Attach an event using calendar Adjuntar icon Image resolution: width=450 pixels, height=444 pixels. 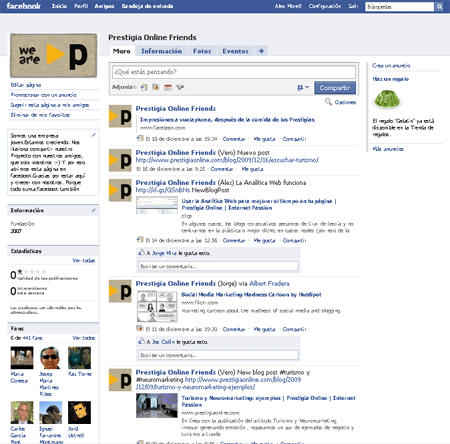point(168,87)
